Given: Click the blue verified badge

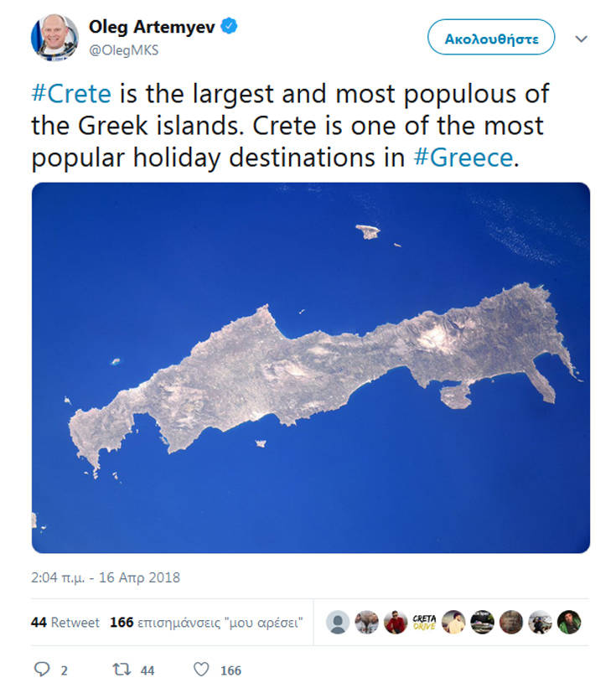Looking at the screenshot, I should coord(230,28).
